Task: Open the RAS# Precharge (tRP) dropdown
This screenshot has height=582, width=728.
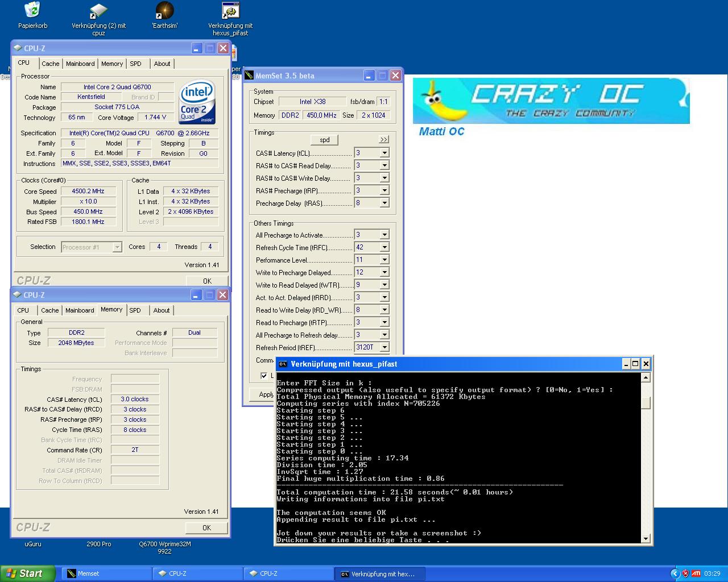Action: click(384, 190)
